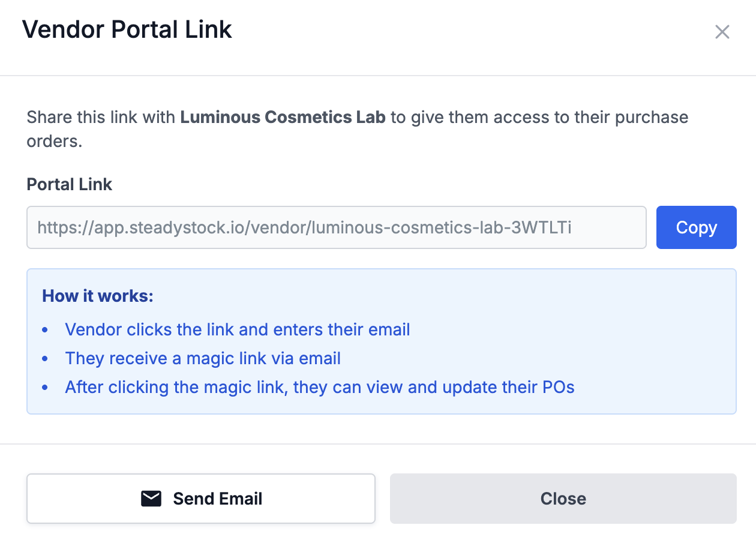This screenshot has width=756, height=540.
Task: Click the empty footer area between buttons
Action: (382, 498)
